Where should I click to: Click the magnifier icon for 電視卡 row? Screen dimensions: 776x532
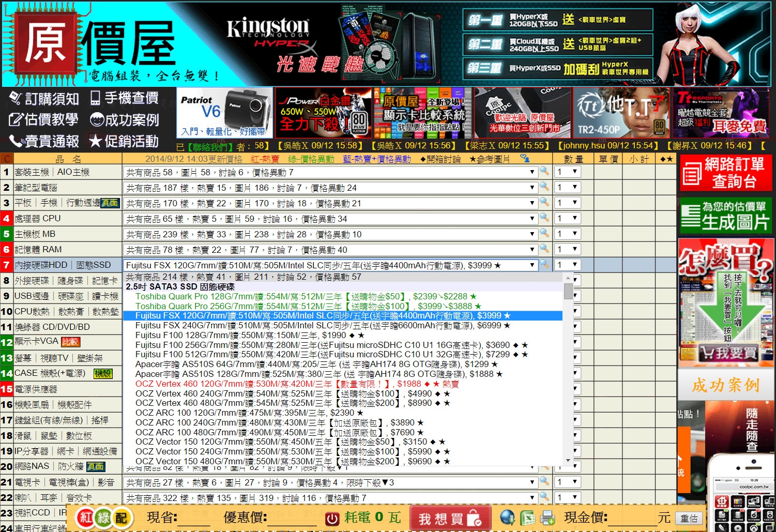point(544,481)
